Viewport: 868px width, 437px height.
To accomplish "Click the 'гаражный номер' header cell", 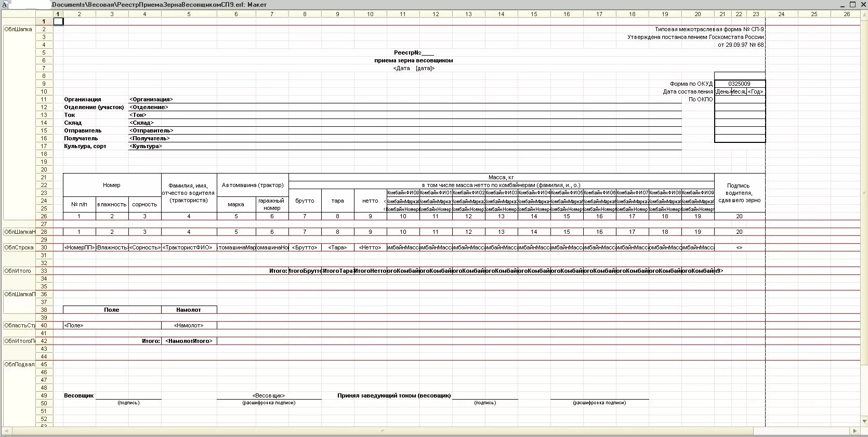I will pos(272,204).
